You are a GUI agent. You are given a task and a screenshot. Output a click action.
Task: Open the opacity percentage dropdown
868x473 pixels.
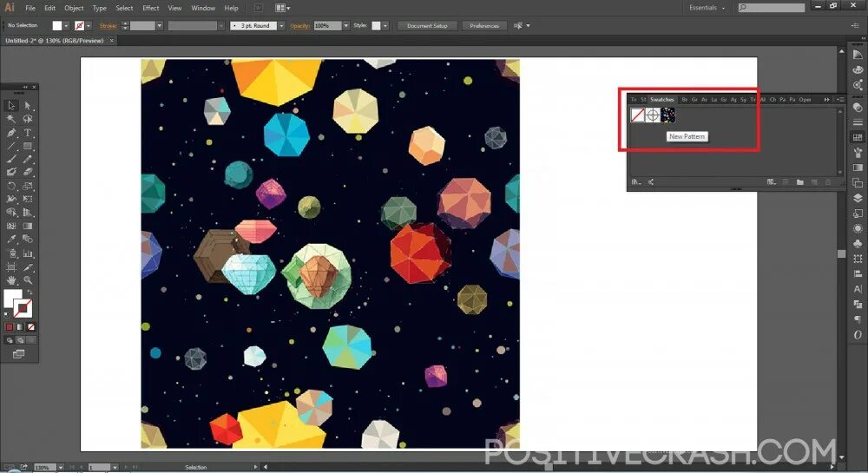[x=346, y=25]
